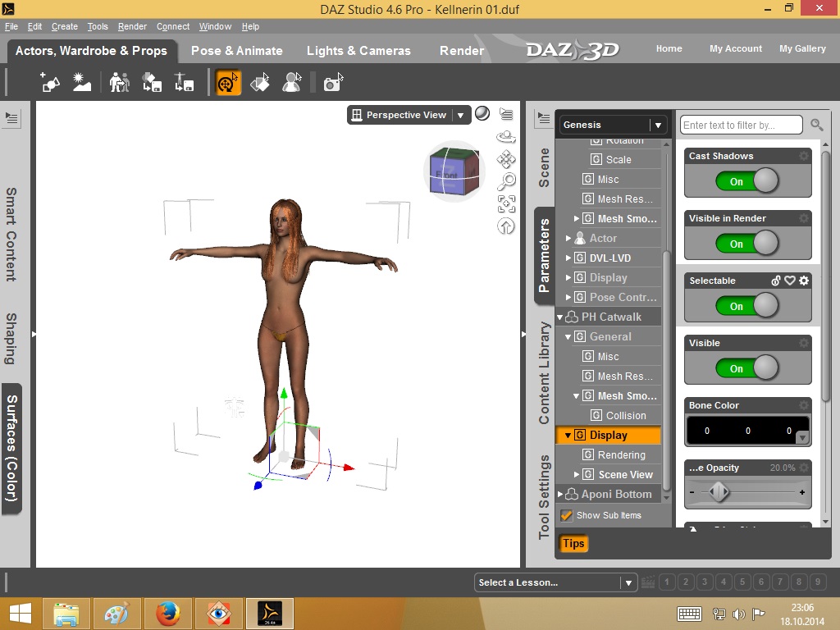
Task: Expand the Aponi Bottom node
Action: 559,494
